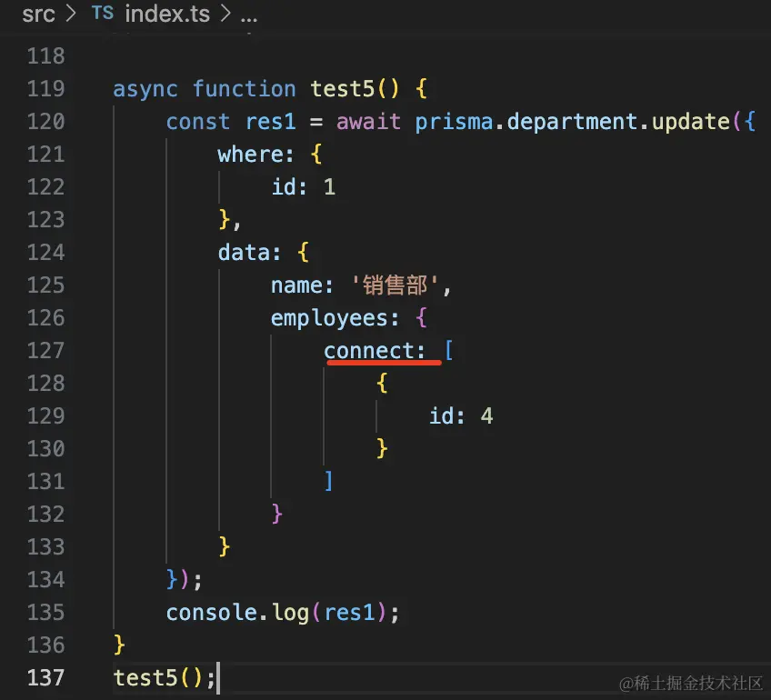Click the res1 argument inside console.log
The height and width of the screenshot is (700, 771).
[349, 612]
